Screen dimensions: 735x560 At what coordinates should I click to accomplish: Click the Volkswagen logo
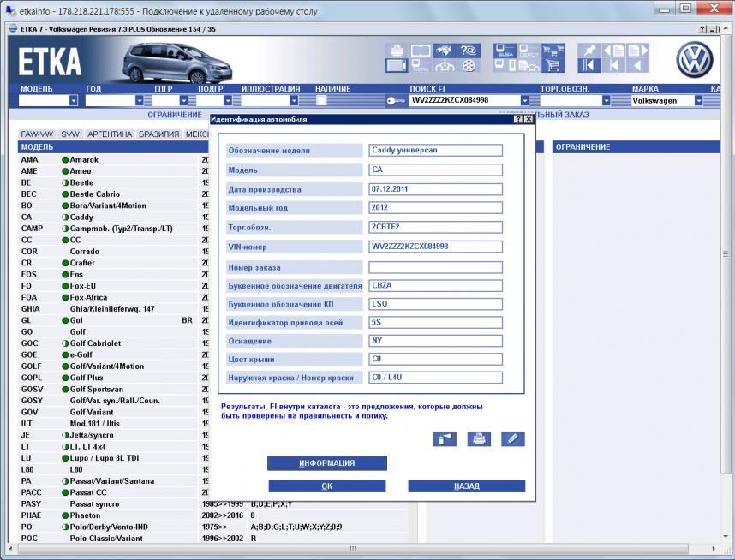(694, 60)
